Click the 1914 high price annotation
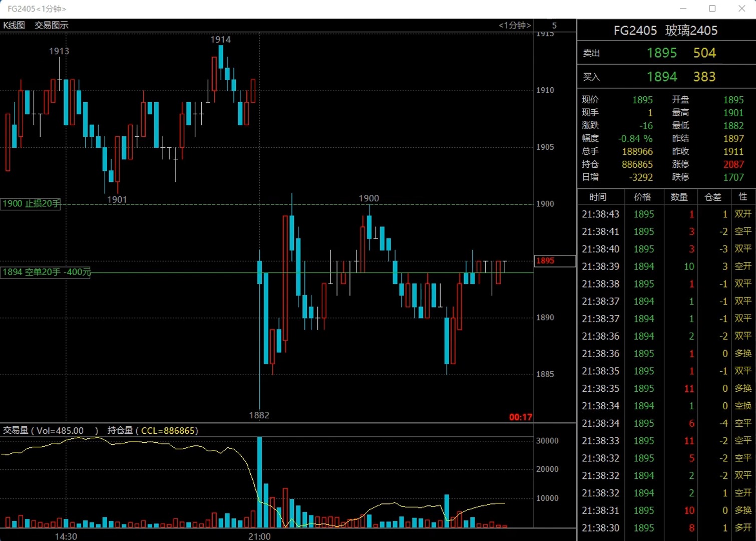 pos(220,40)
